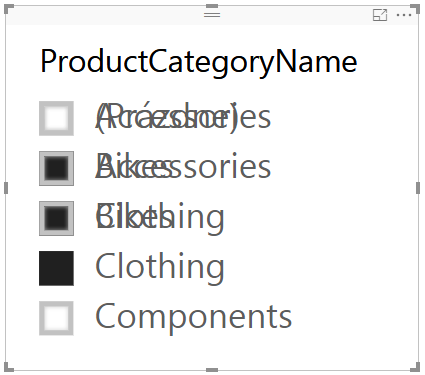
Task: Click the bottom edge middle handle
Action: pyautogui.click(x=212, y=370)
